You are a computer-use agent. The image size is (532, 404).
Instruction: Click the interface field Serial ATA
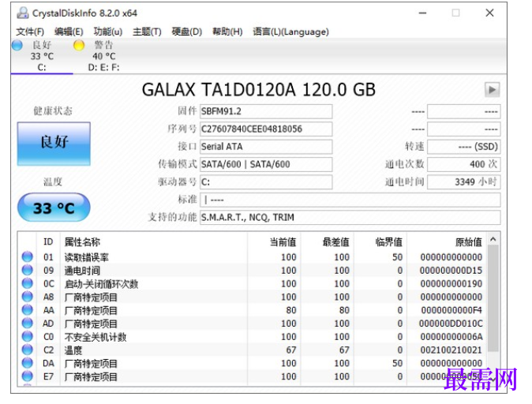[266, 147]
